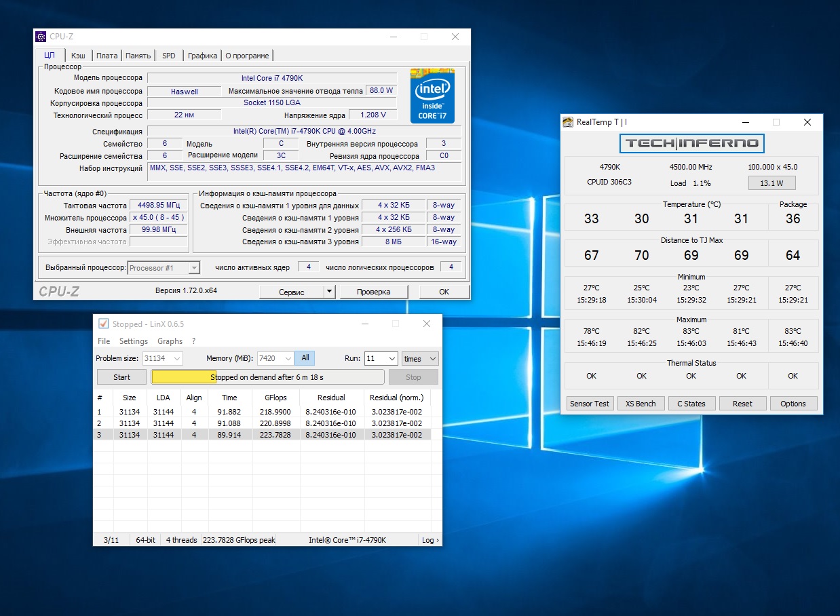Close the RealTemp window
The width and height of the screenshot is (840, 616).
tap(807, 122)
